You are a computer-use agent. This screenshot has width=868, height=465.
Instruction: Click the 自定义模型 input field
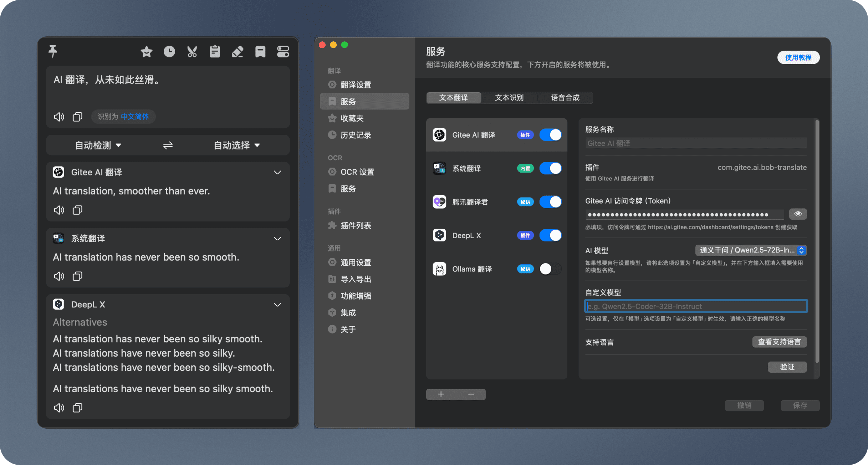click(695, 306)
